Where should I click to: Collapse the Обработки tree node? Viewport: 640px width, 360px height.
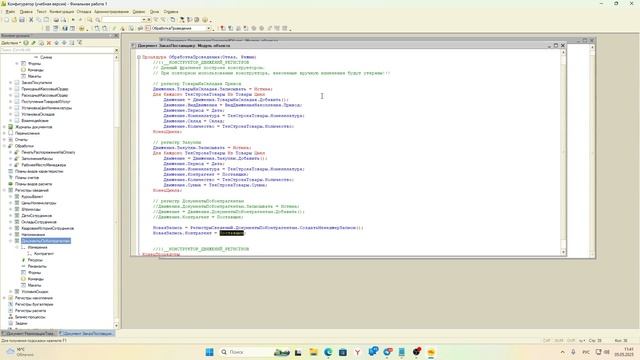pos(4,146)
